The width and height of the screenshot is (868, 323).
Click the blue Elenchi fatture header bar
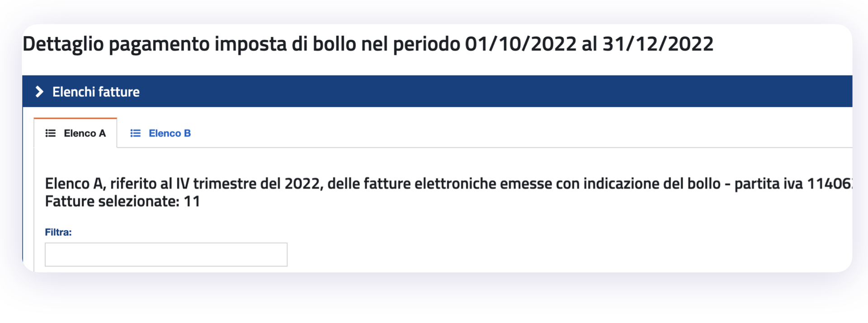click(437, 91)
